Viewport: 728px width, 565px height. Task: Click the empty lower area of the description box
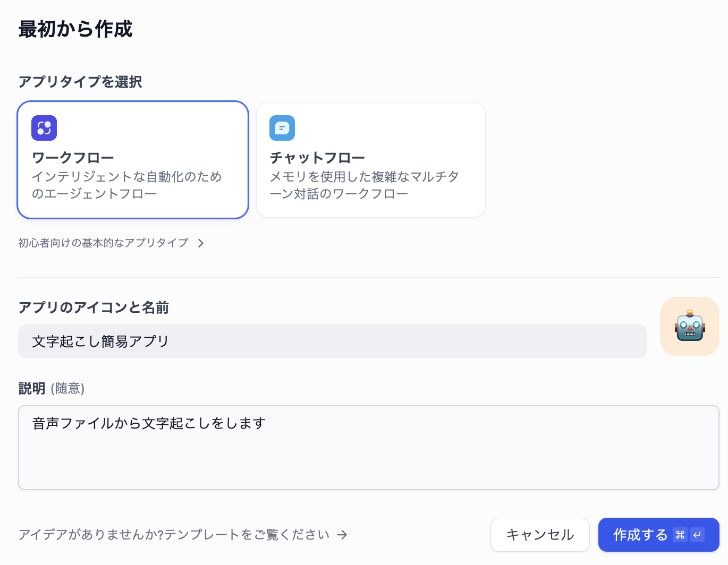point(368,465)
